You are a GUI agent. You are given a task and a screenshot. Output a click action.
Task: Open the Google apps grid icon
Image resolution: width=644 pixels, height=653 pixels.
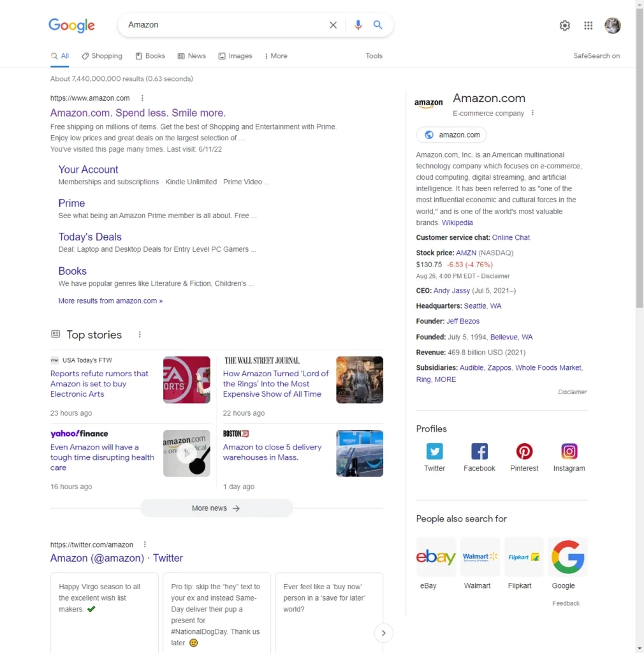click(588, 26)
